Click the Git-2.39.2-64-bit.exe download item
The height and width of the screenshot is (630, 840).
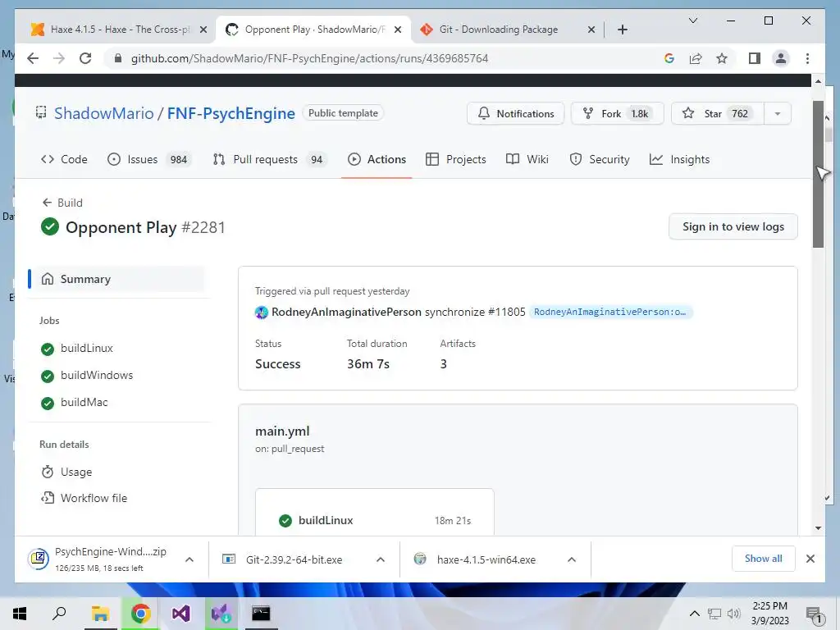tap(294, 559)
